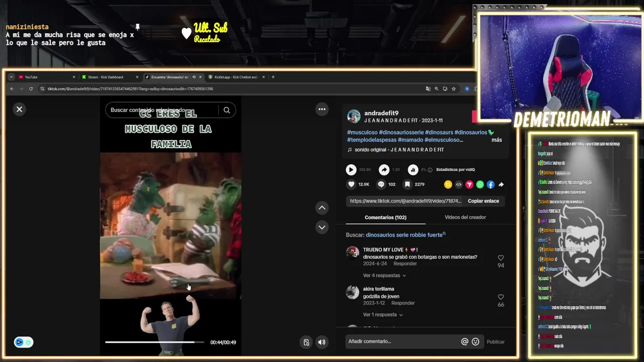Screen dimensions: 644x362
Task: Like the video with the heart icon
Action: (351, 185)
